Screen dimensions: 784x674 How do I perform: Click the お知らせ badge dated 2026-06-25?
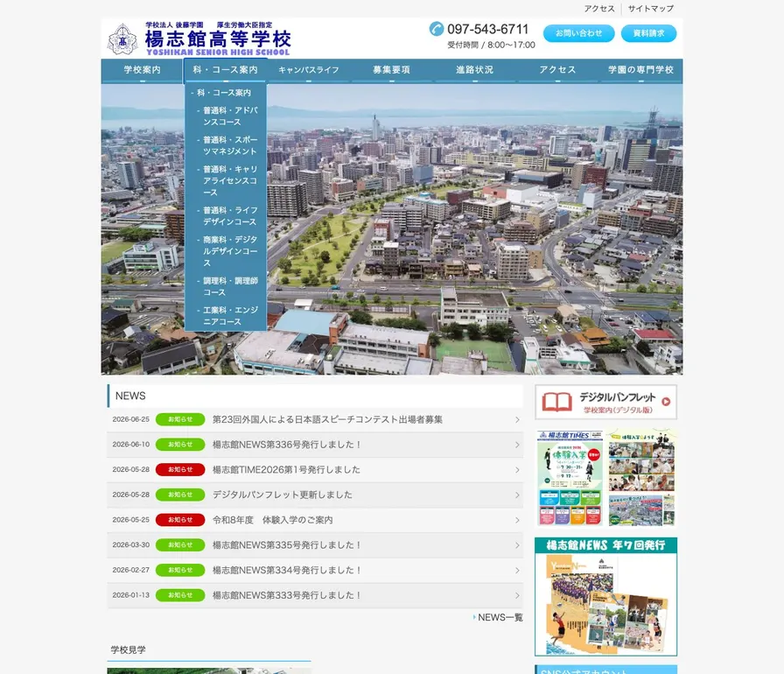[180, 419]
